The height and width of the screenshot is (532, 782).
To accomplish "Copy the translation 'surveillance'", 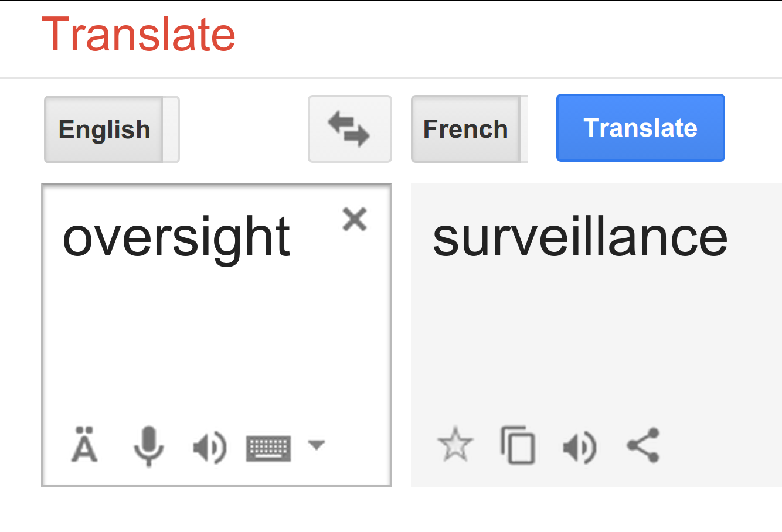I will (518, 446).
